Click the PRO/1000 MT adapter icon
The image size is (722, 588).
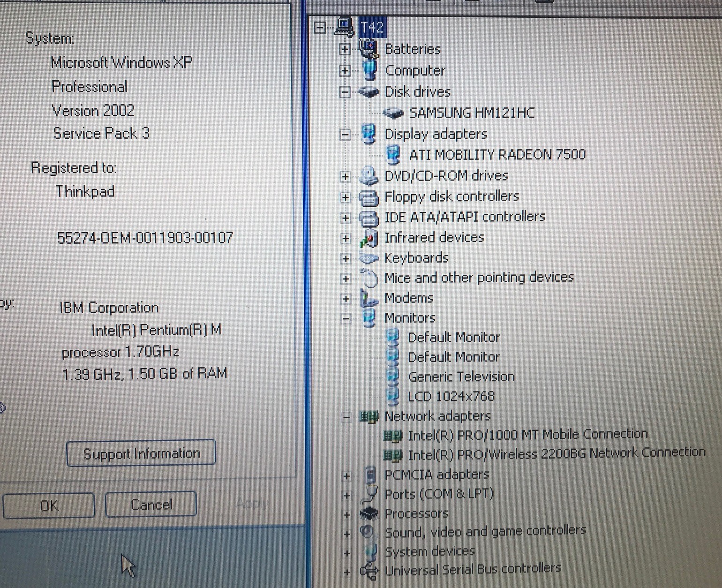coord(392,437)
